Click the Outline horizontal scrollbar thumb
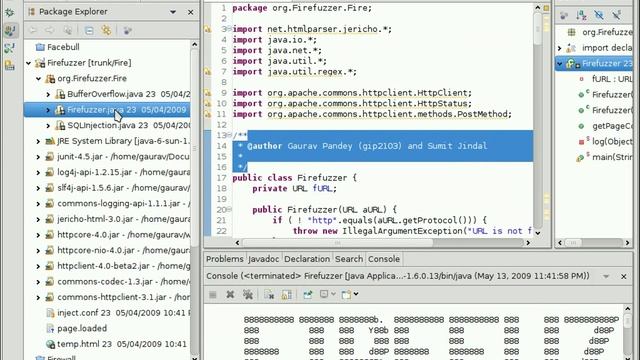Screen dimensions: 640x360 click(x=573, y=243)
